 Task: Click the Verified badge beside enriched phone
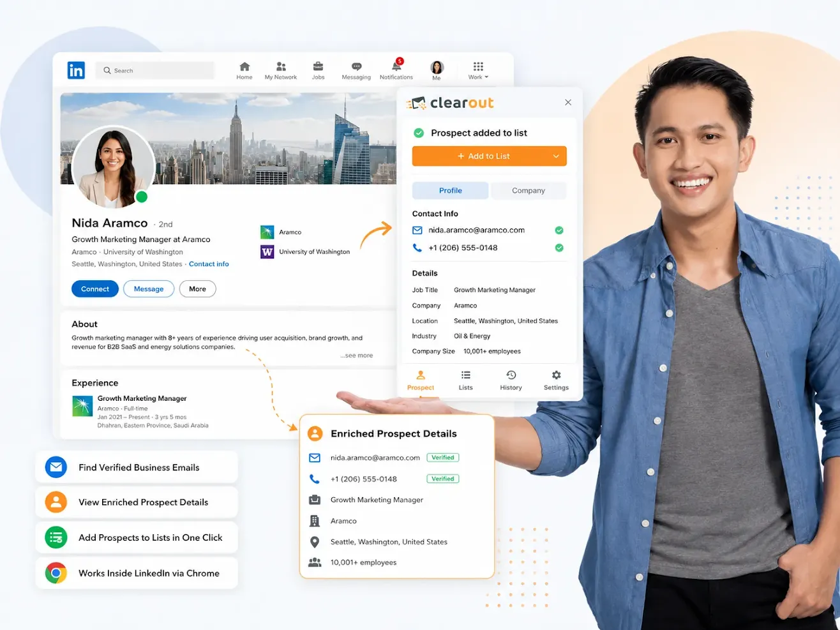(443, 479)
